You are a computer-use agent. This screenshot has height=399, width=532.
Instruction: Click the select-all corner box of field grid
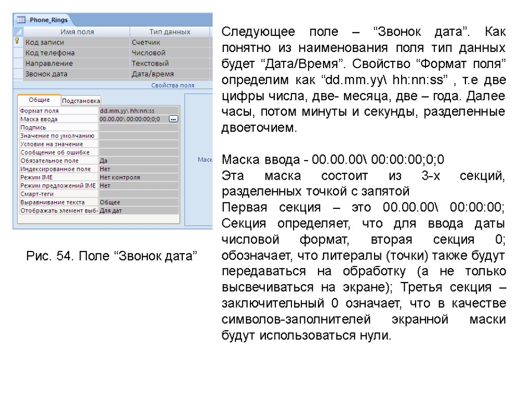click(x=18, y=32)
